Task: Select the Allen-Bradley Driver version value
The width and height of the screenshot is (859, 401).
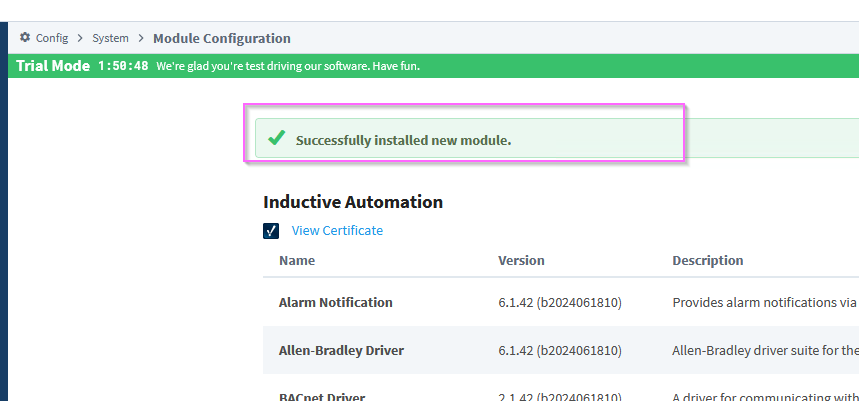Action: point(560,350)
